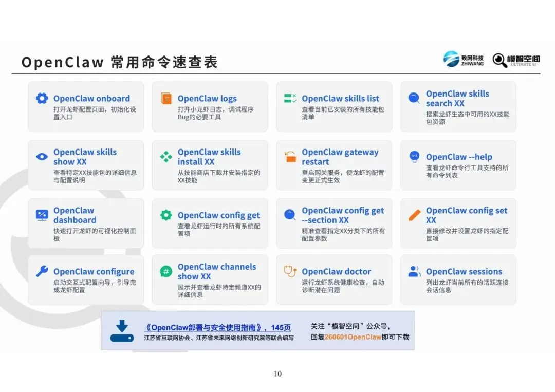Screen dimensions: 555x392
Task: Click the description 运行龙虾系统健康检查，自动诊断潜在问题
Action: [343, 286]
